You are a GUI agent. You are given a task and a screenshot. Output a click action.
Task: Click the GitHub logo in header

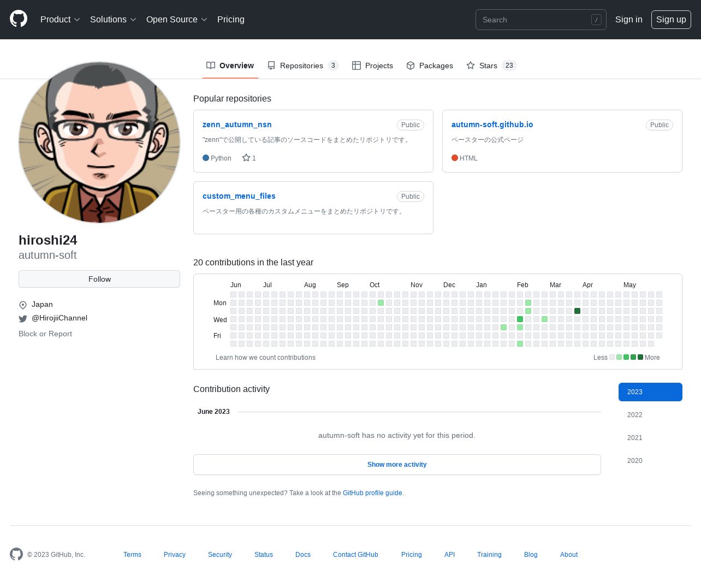tap(19, 19)
